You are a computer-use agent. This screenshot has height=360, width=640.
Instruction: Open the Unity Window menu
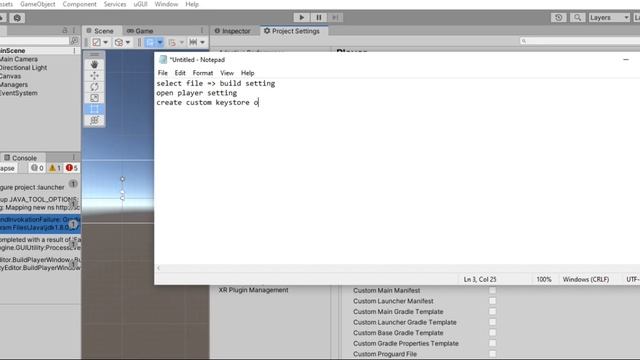[x=166, y=4]
